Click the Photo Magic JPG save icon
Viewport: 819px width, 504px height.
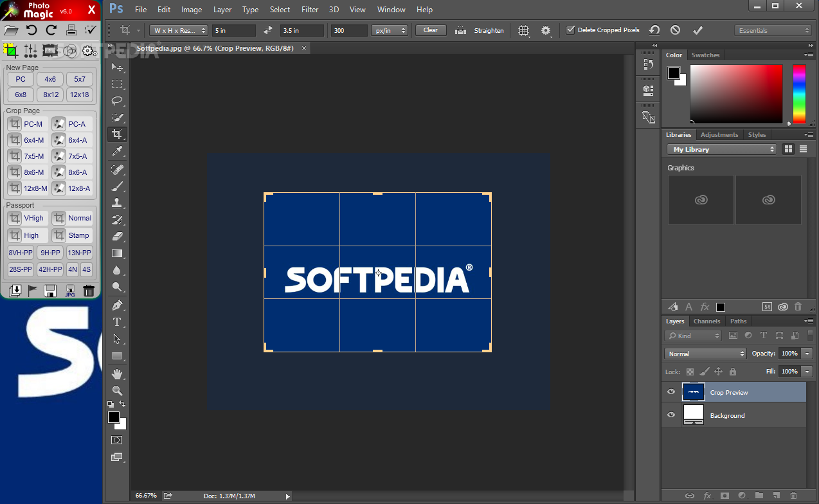click(70, 291)
